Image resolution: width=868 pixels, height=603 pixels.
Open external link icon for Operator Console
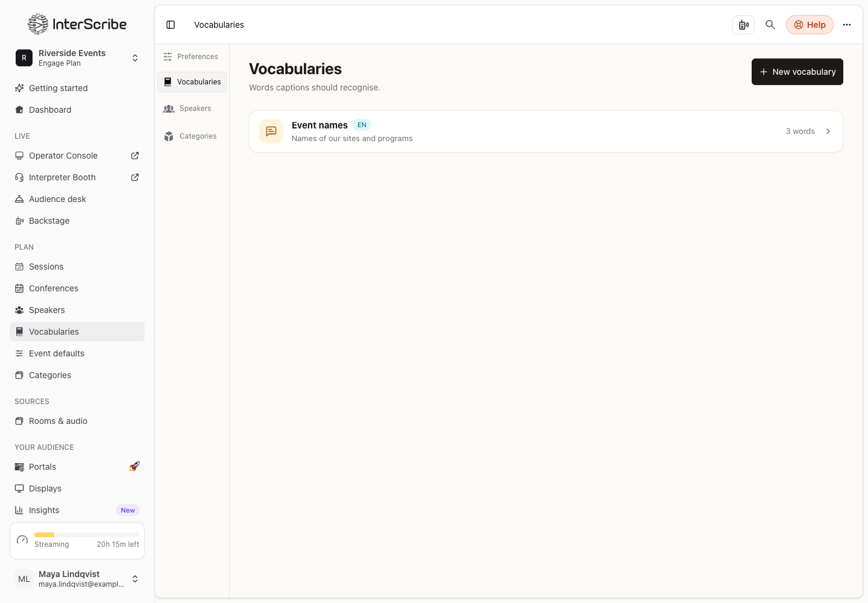[x=135, y=156]
